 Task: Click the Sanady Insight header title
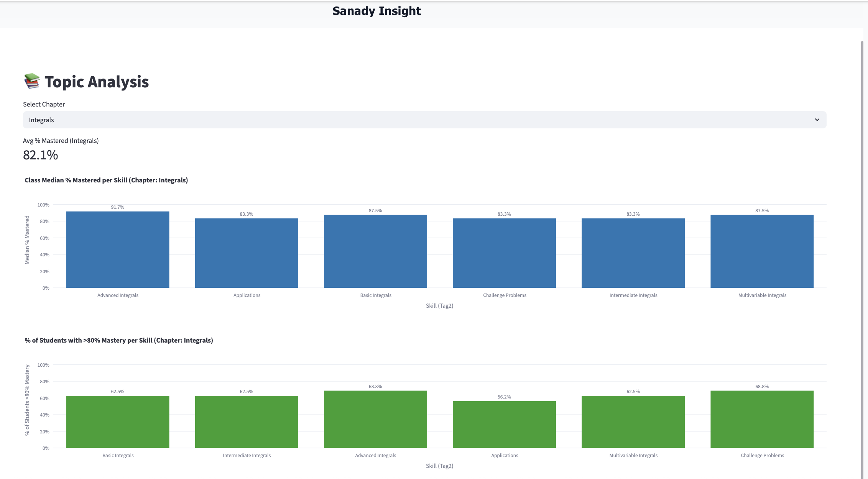376,11
